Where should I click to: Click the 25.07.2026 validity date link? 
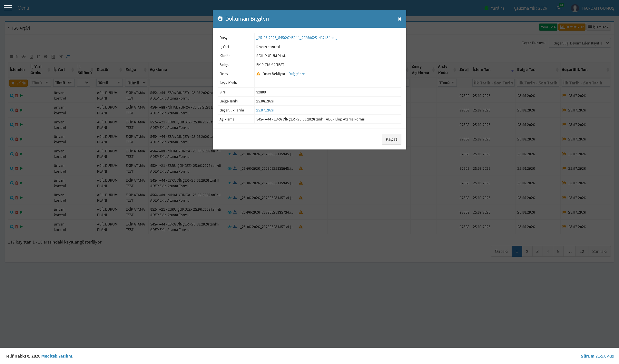click(x=265, y=110)
